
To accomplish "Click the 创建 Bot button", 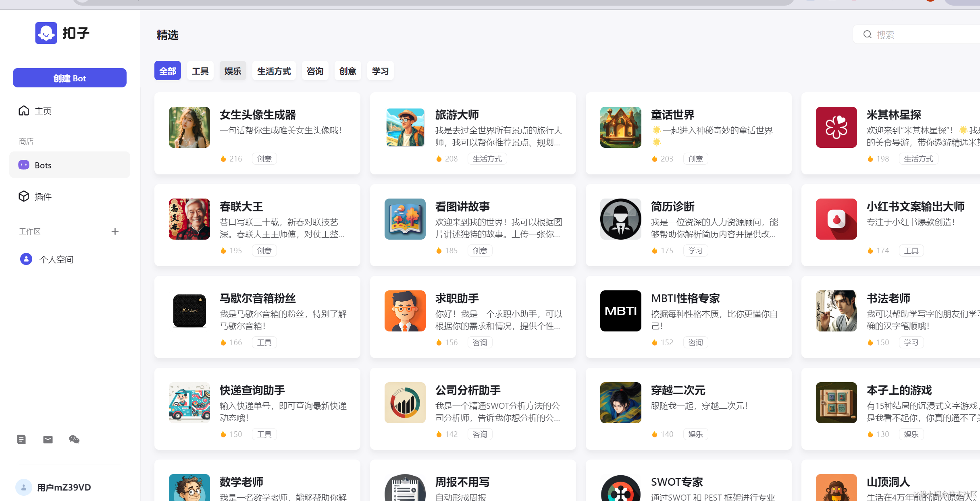I will (x=69, y=78).
